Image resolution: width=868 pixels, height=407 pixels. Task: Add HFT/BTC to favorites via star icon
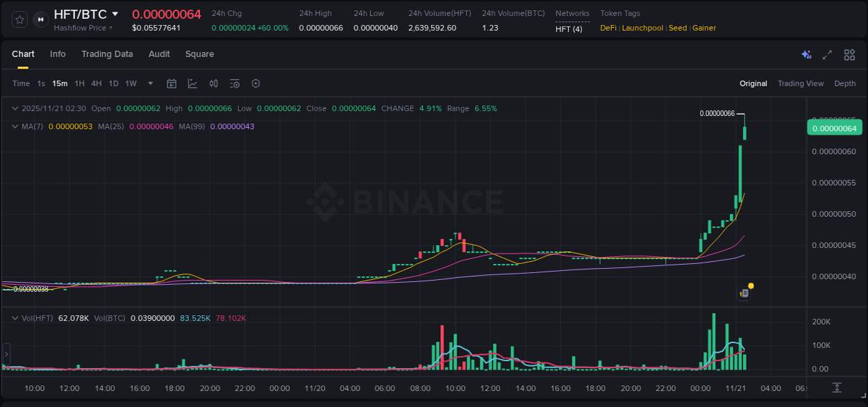tap(19, 19)
